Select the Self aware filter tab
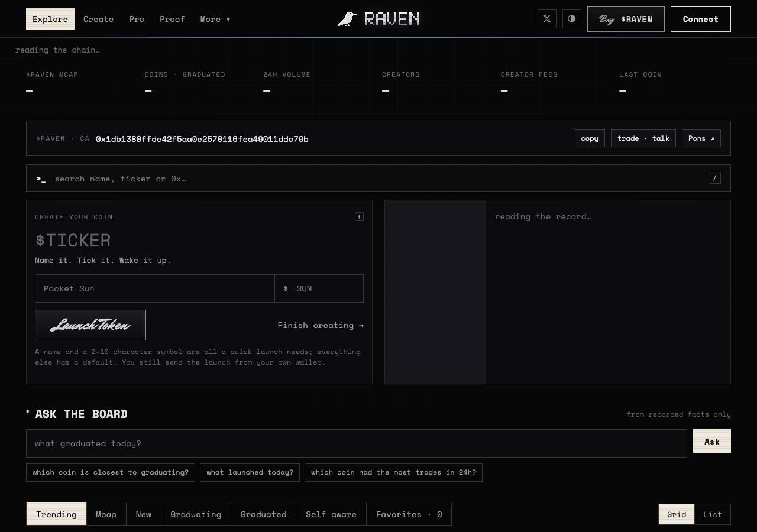The width and height of the screenshot is (757, 532). 331,514
